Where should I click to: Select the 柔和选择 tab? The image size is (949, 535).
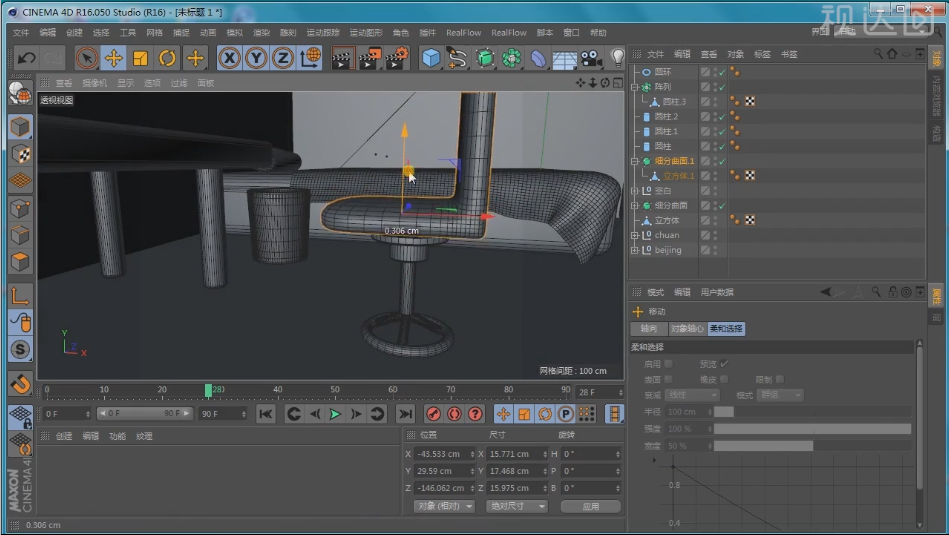[x=726, y=329]
